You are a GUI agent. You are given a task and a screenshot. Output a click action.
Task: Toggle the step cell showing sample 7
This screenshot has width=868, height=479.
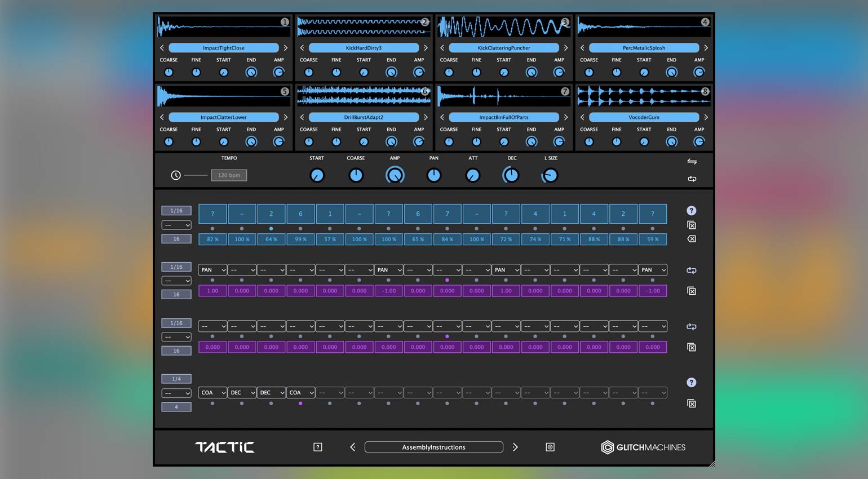447,214
